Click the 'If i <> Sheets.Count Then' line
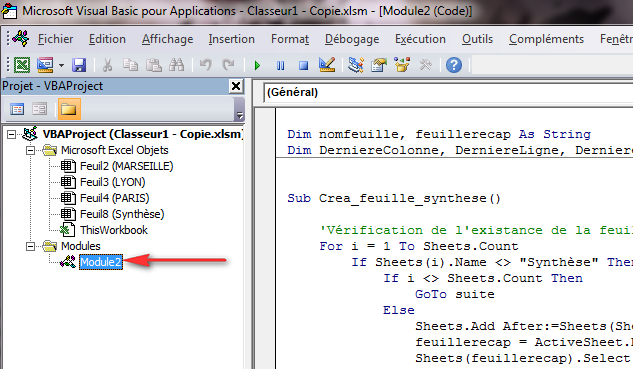This screenshot has width=633, height=369. point(483,278)
